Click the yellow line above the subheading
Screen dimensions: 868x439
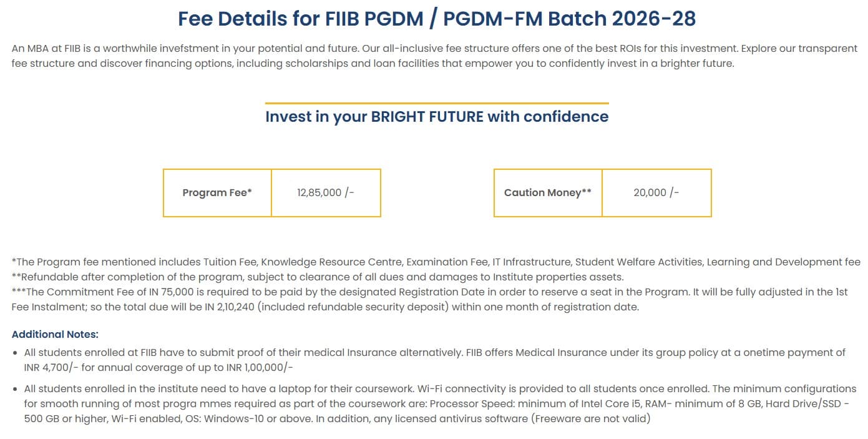tap(436, 103)
